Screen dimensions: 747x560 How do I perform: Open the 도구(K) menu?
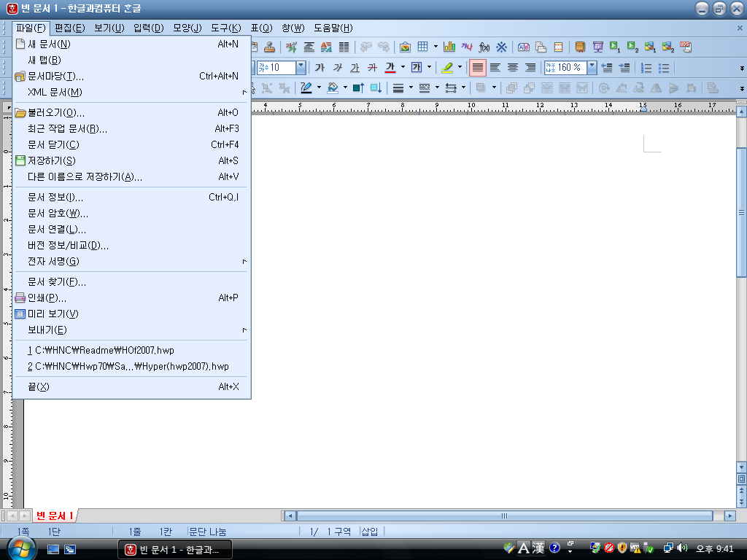point(226,28)
